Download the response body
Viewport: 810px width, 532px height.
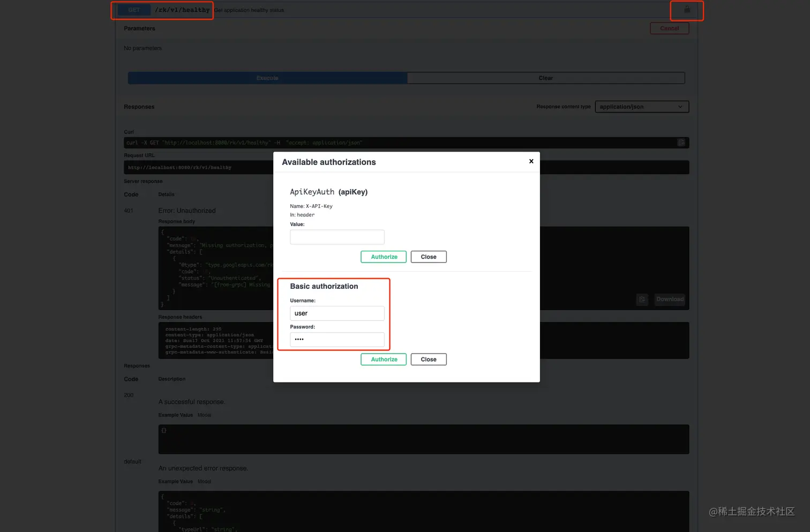click(670, 299)
